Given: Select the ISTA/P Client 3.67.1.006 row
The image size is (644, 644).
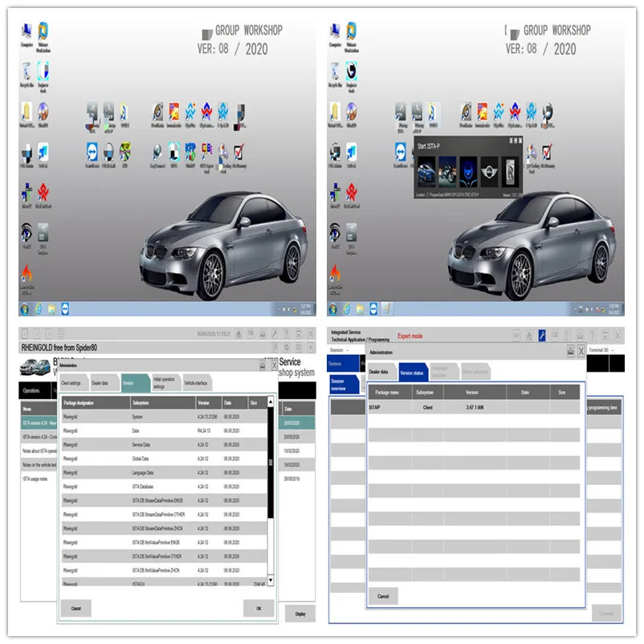Looking at the screenshot, I should [474, 407].
